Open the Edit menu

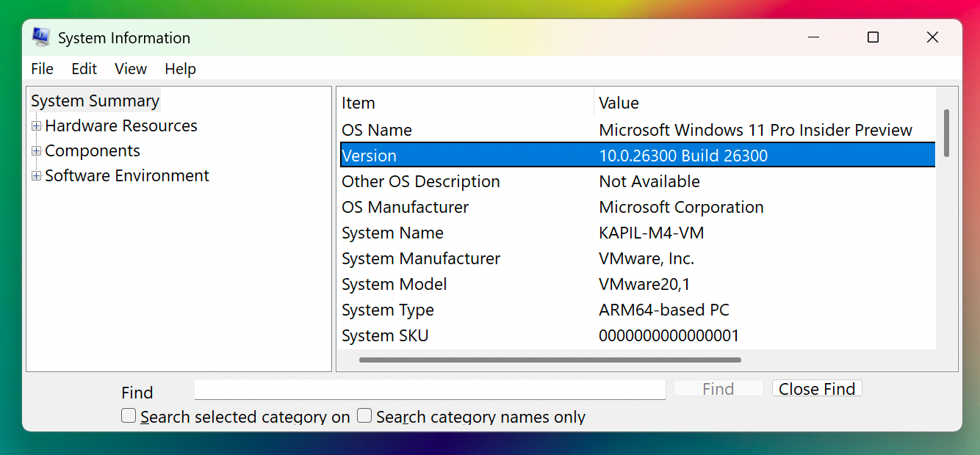click(84, 69)
